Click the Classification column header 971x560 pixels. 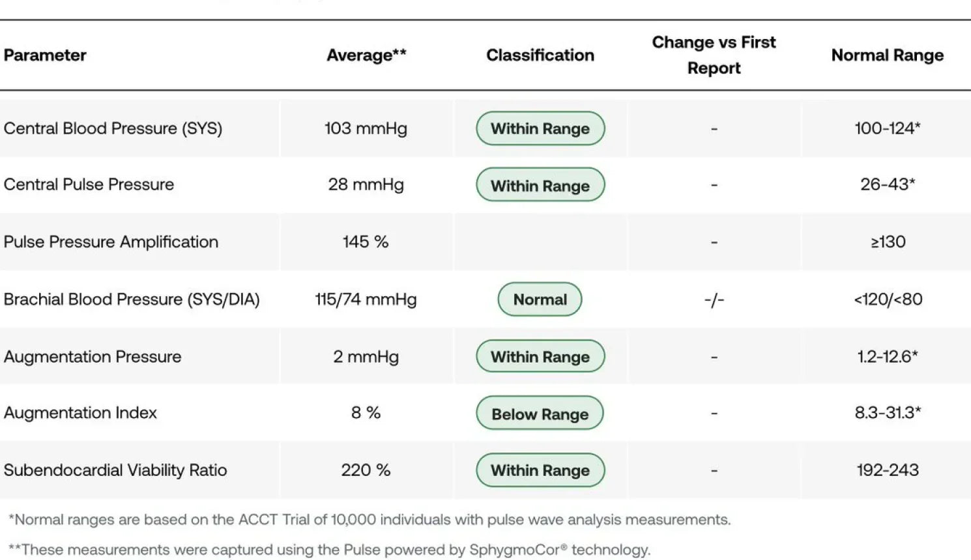point(540,55)
